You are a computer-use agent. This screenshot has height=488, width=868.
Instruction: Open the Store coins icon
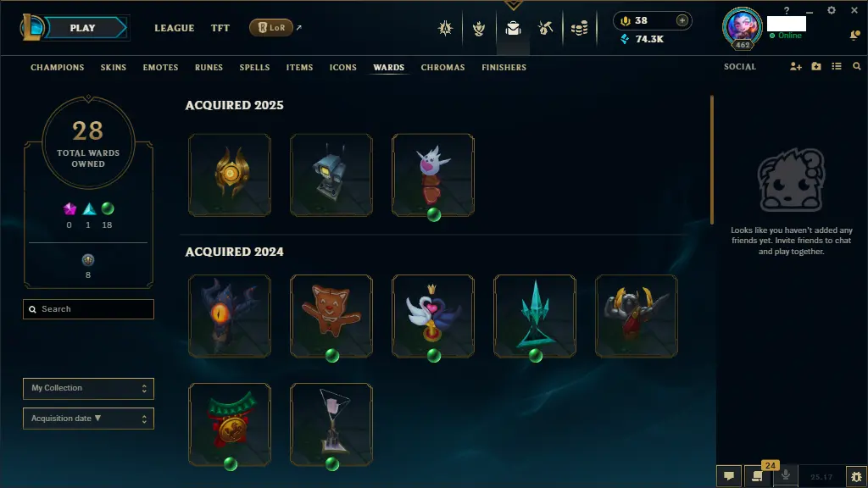point(579,28)
